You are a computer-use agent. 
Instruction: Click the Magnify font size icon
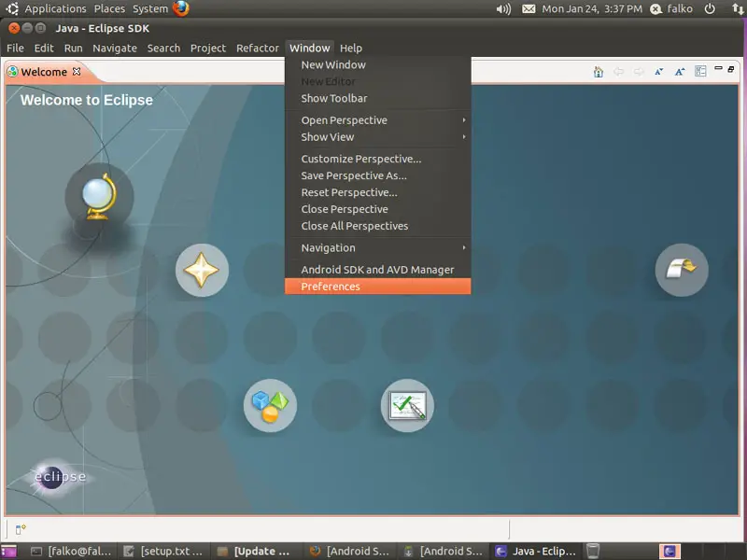coord(680,72)
